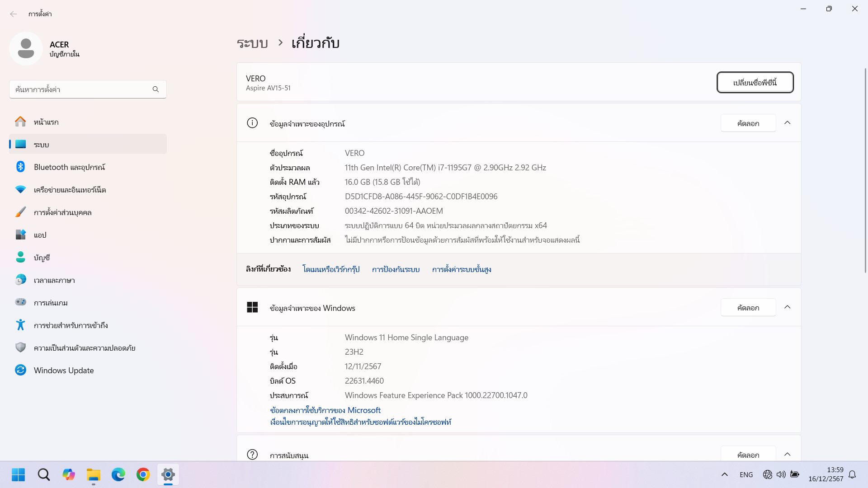Image resolution: width=868 pixels, height=488 pixels.
Task: Collapse support (การสนับสนุน) section chevron
Action: (x=787, y=455)
